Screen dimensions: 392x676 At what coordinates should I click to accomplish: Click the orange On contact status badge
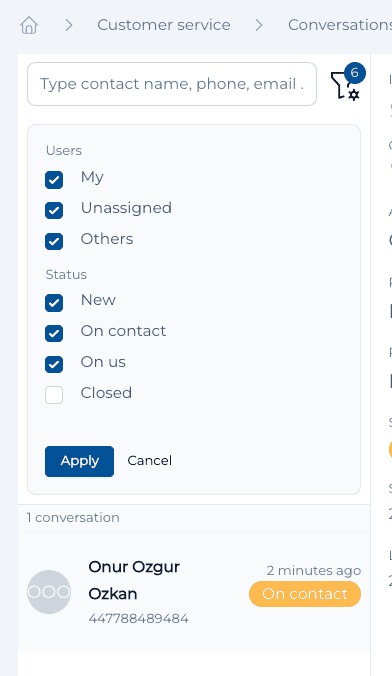[305, 594]
